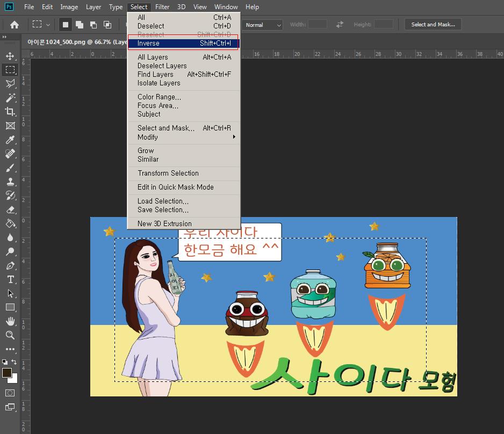Enable New selection mode
The image size is (504, 434).
(x=65, y=25)
